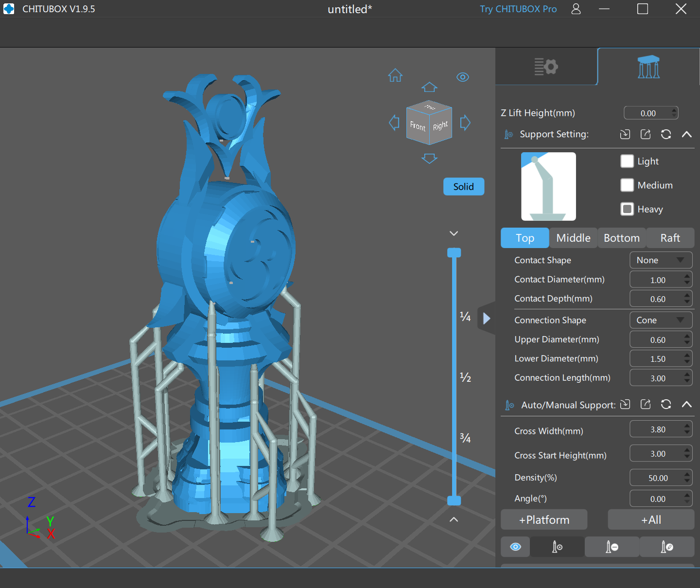Click the Contact Depth value field
The image size is (700, 588).
(x=661, y=299)
